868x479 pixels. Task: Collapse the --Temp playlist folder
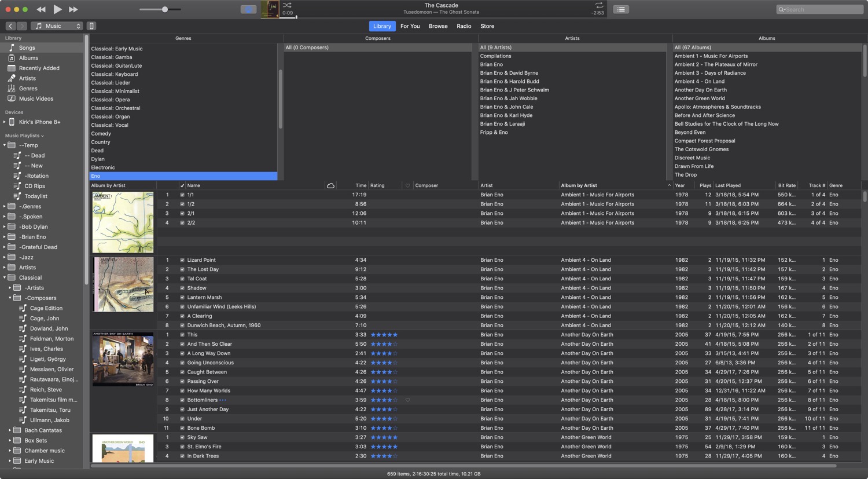pos(4,145)
